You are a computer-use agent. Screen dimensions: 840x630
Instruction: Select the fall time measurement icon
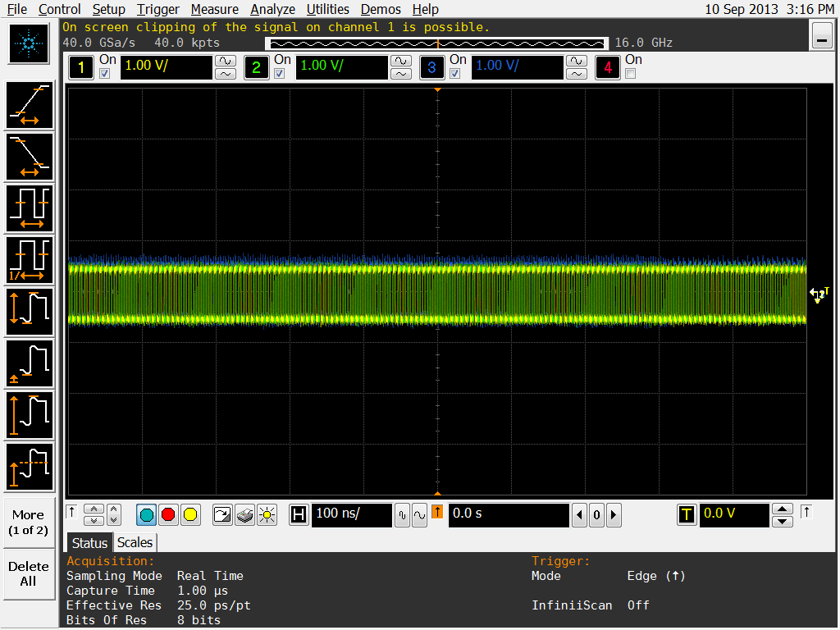30,157
